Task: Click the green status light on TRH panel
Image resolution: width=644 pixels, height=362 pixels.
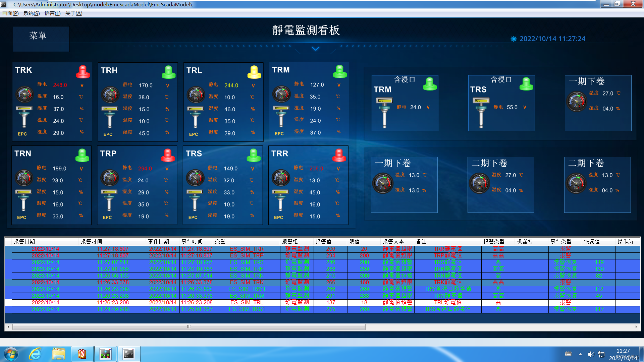Action: (x=168, y=72)
